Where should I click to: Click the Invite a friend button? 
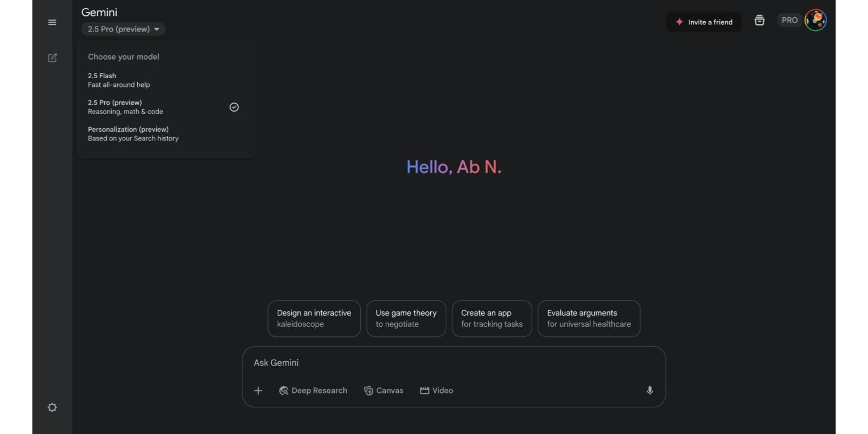[704, 22]
